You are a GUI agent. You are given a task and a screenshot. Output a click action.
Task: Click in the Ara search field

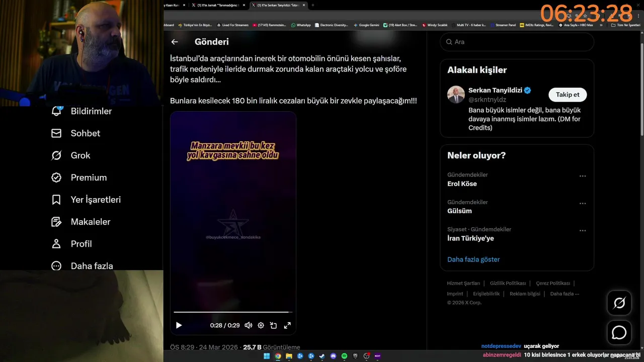point(517,42)
